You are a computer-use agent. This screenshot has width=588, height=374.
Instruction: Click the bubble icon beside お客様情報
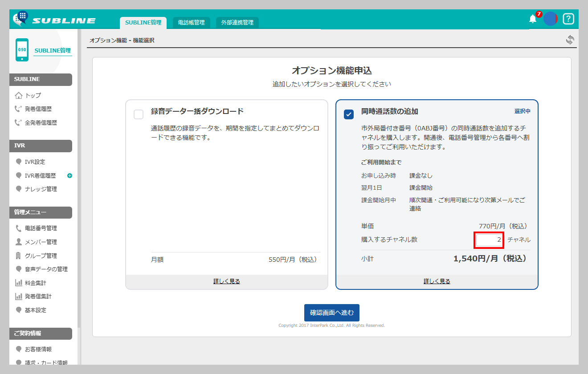(18, 349)
